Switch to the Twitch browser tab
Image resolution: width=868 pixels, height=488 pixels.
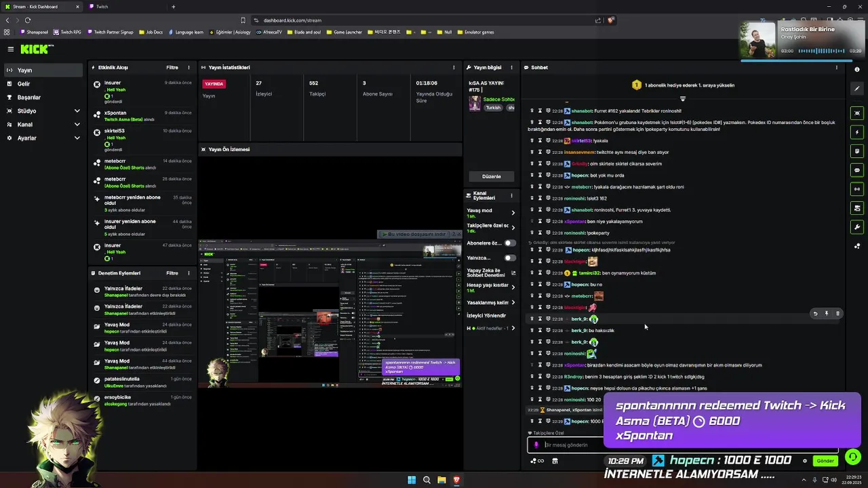click(x=125, y=7)
